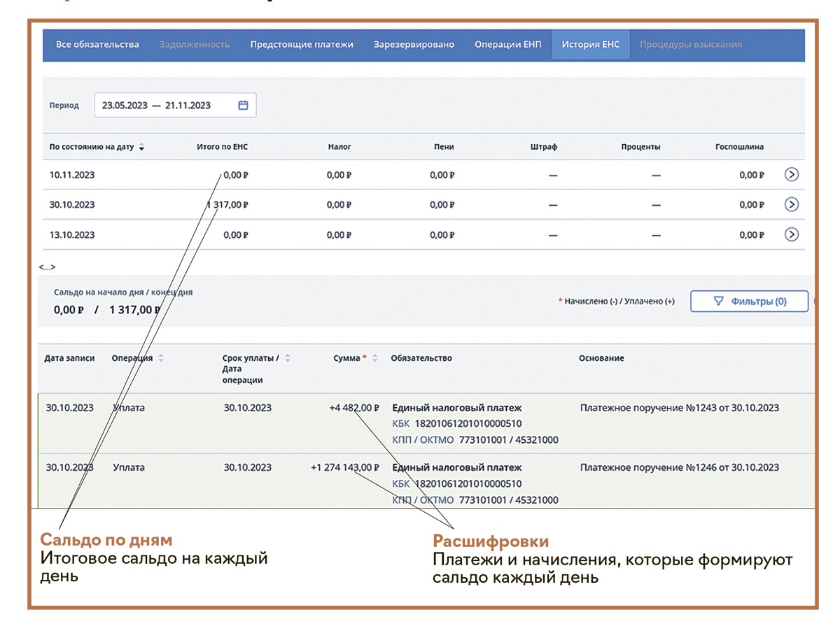Click the КБК link in second payment
840x631 pixels.
pyautogui.click(x=401, y=483)
